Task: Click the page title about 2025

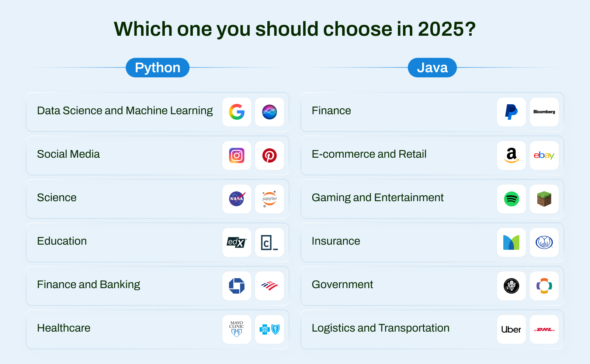Action: (x=295, y=29)
